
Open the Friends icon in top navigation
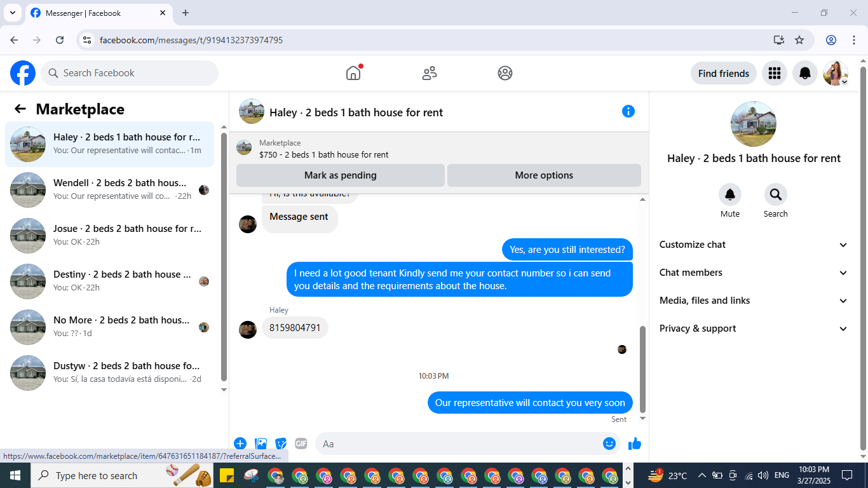[430, 73]
